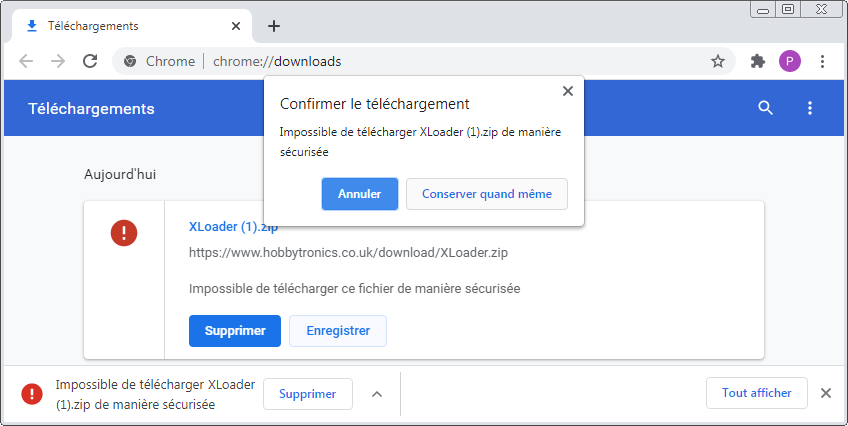Choose Conserver quand même
The width and height of the screenshot is (848, 426).
(487, 194)
